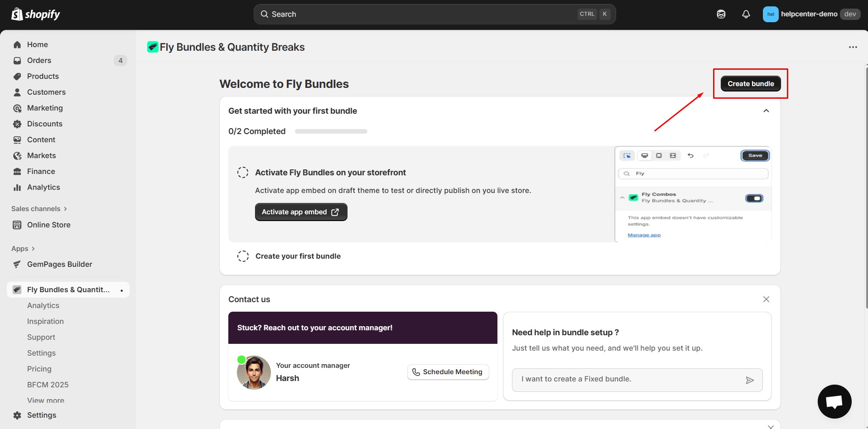Click the Shopify logo
This screenshot has width=868, height=429.
click(x=36, y=14)
